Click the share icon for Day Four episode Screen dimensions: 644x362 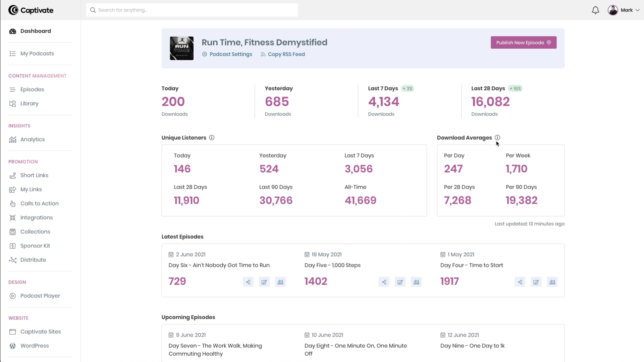coord(520,282)
